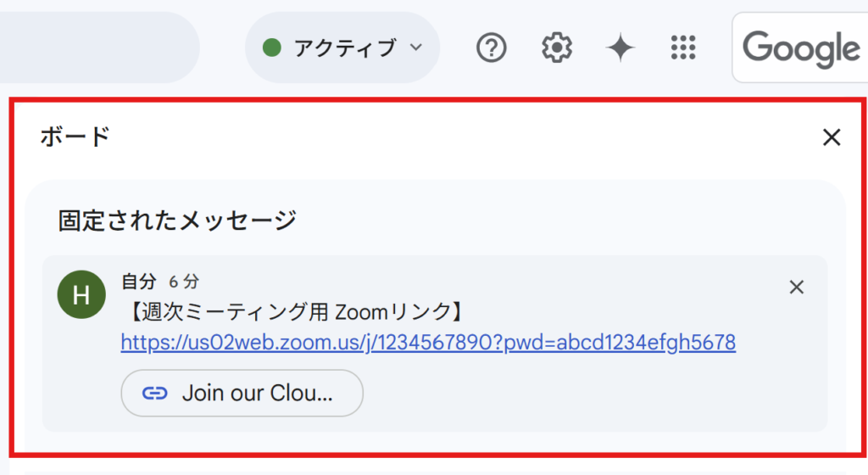Screen dimensions: 868x475
Task: Unpin the Zoom link message with its X
Action: [x=797, y=287]
